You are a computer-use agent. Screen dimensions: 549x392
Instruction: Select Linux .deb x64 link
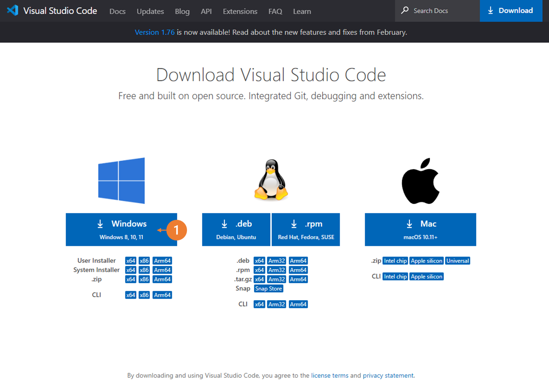259,261
